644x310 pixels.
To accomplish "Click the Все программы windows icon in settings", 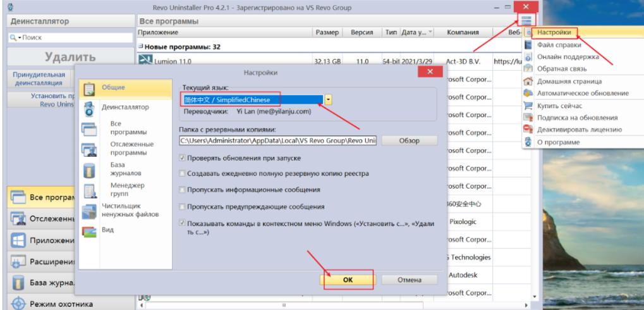I will (x=89, y=129).
